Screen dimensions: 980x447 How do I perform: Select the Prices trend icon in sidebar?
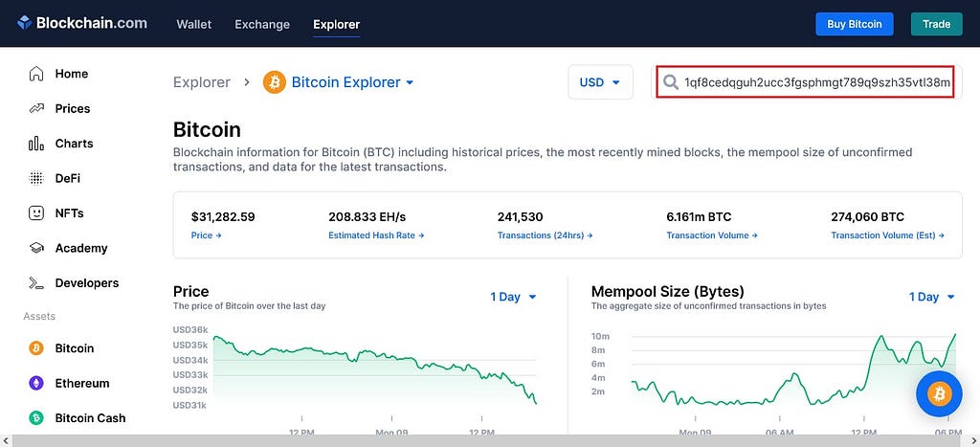(36, 109)
